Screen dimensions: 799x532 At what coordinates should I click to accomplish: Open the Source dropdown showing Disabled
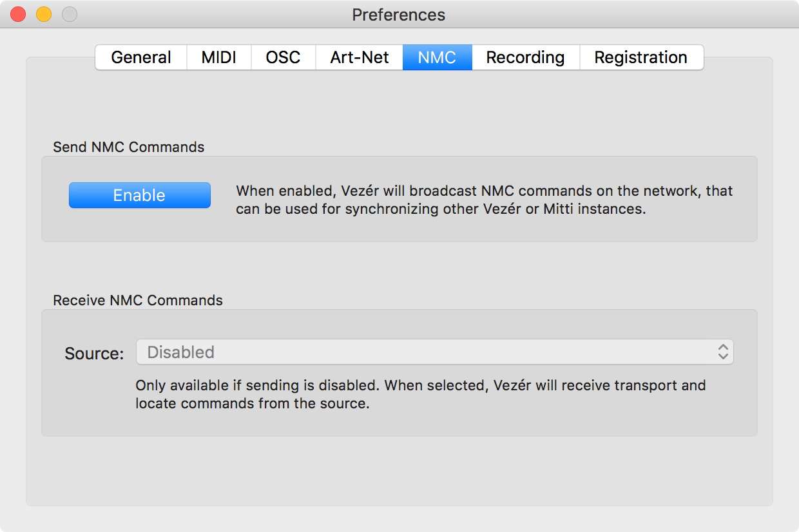point(435,352)
